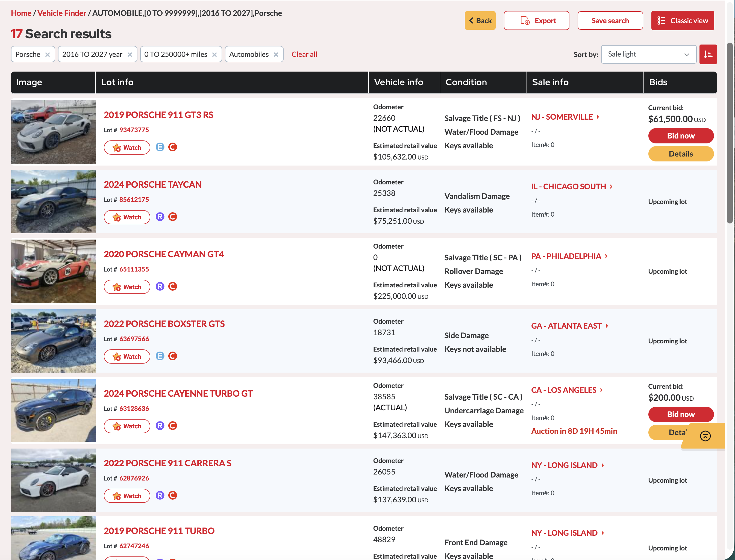Remove the 0 TO 250000+ miles filter
The image size is (735, 560).
click(215, 55)
